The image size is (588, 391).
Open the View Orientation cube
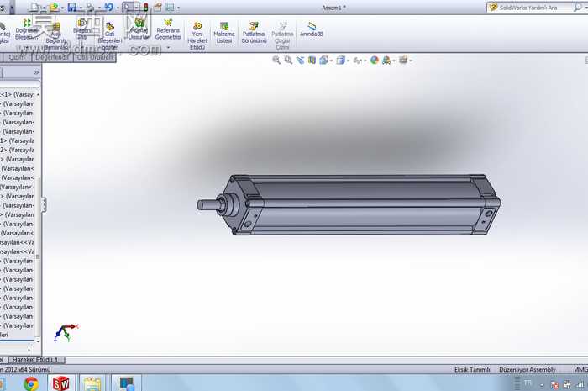(323, 60)
